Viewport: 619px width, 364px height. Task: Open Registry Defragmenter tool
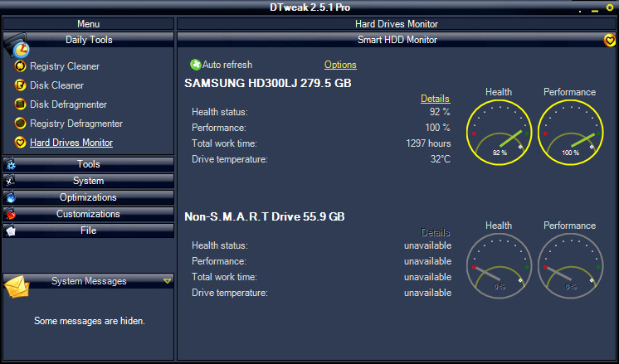(76, 124)
